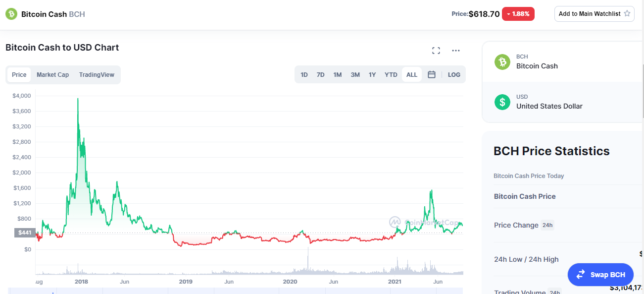This screenshot has height=294, width=644.
Task: Select the 1Y time range
Action: tap(372, 75)
